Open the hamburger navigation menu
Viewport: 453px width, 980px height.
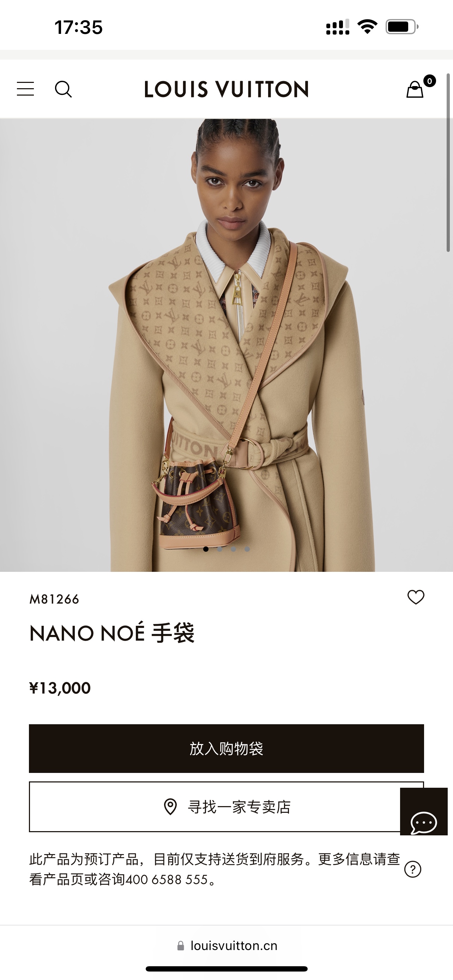pos(25,89)
